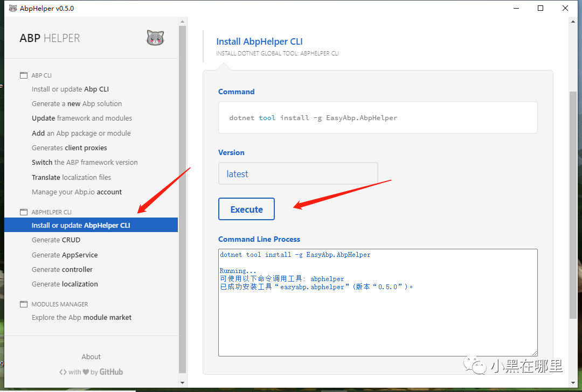Click the main panel scrollbar thumb
This screenshot has height=392, width=582.
tap(573, 205)
